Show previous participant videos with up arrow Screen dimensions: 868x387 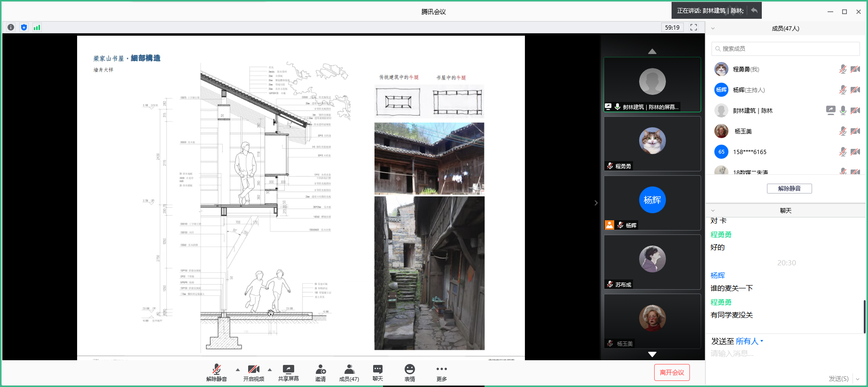tap(652, 51)
